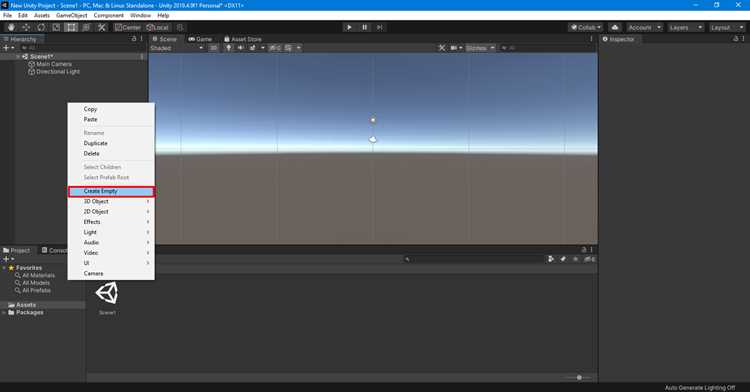Select the Rect Transform tool
750x392 pixels.
pos(71,27)
